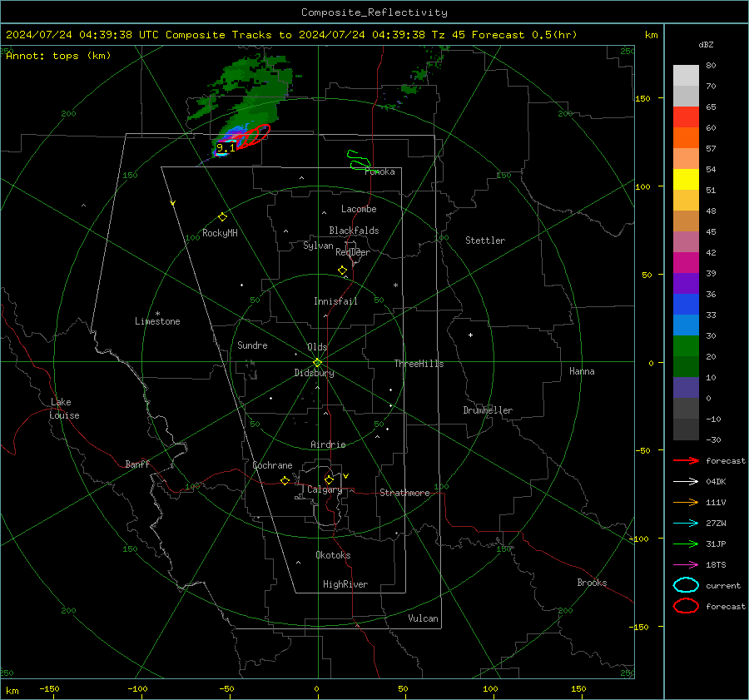Click the 'Annot: tops (km)' annotation text
The height and width of the screenshot is (700, 749).
pos(58,56)
